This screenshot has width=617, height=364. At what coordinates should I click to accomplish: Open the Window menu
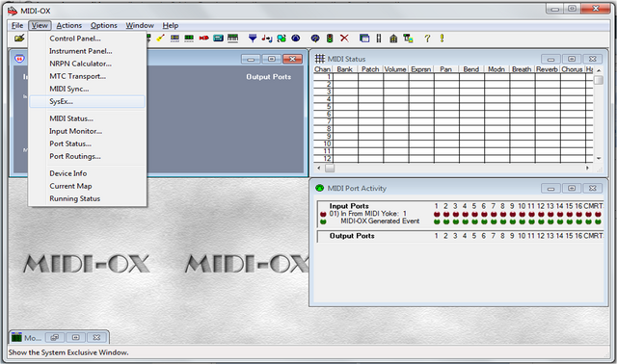(x=140, y=26)
